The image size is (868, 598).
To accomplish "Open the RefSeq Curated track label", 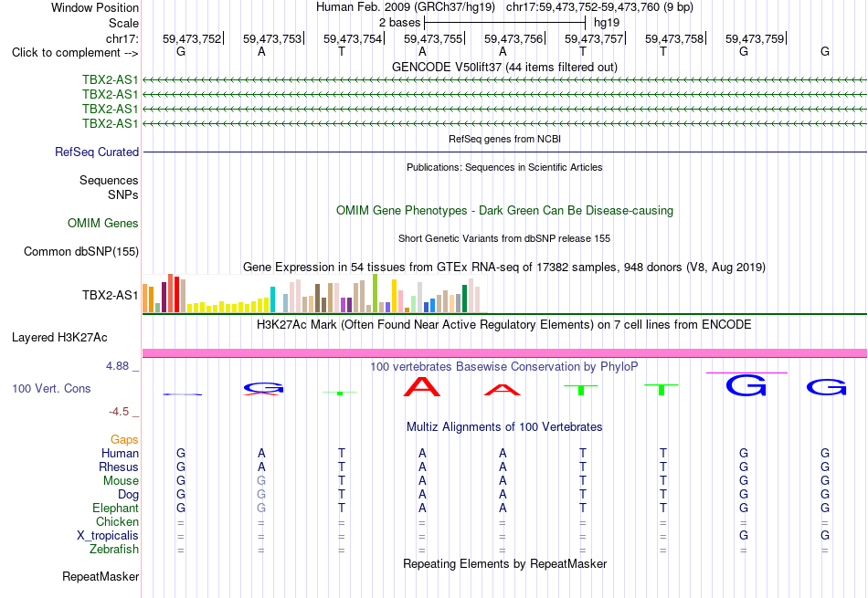I will tap(97, 152).
